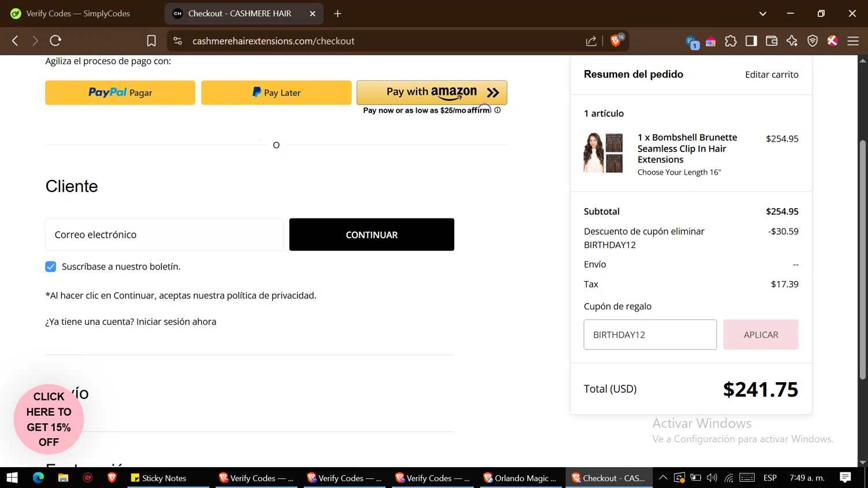This screenshot has width=868, height=488.
Task: Launch Microsoft Edge from taskbar
Action: pyautogui.click(x=38, y=478)
